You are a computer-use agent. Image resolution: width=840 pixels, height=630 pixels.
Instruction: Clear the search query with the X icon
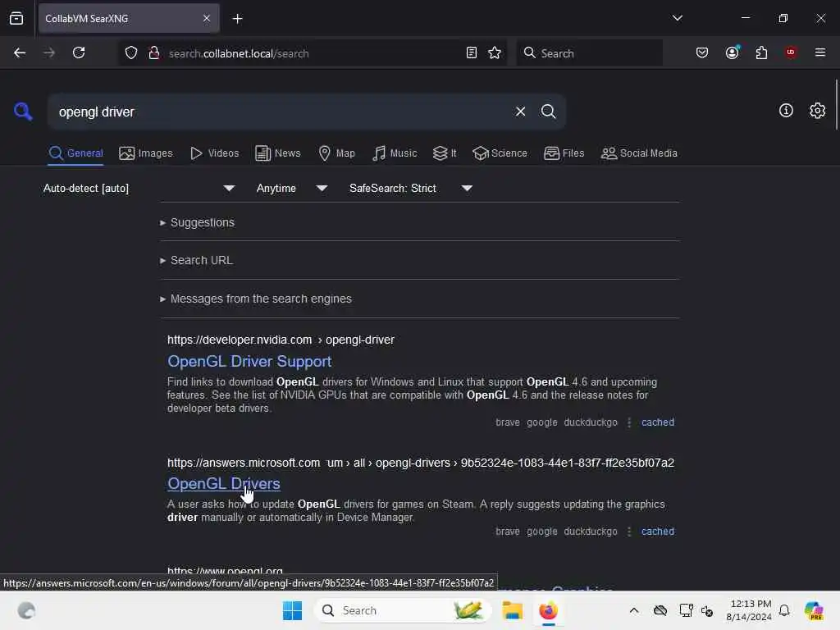tap(520, 112)
